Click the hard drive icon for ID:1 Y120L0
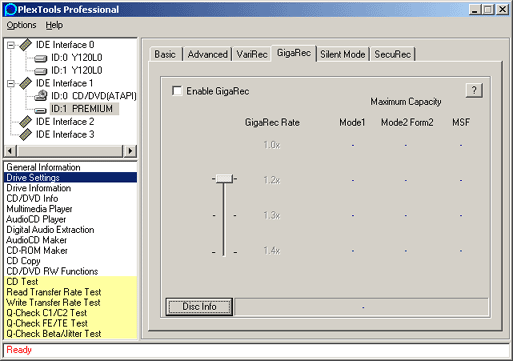Image resolution: width=513 pixels, height=361 pixels. (x=41, y=71)
